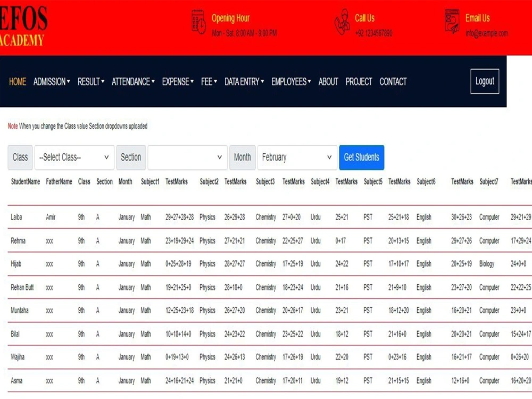Select student name Hijab
The width and height of the screenshot is (532, 399).
tap(16, 264)
